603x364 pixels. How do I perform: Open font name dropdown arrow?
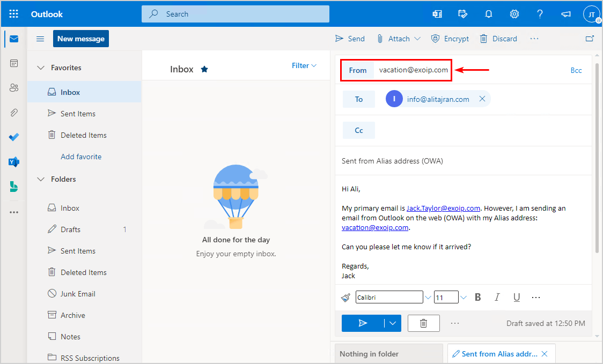point(428,297)
